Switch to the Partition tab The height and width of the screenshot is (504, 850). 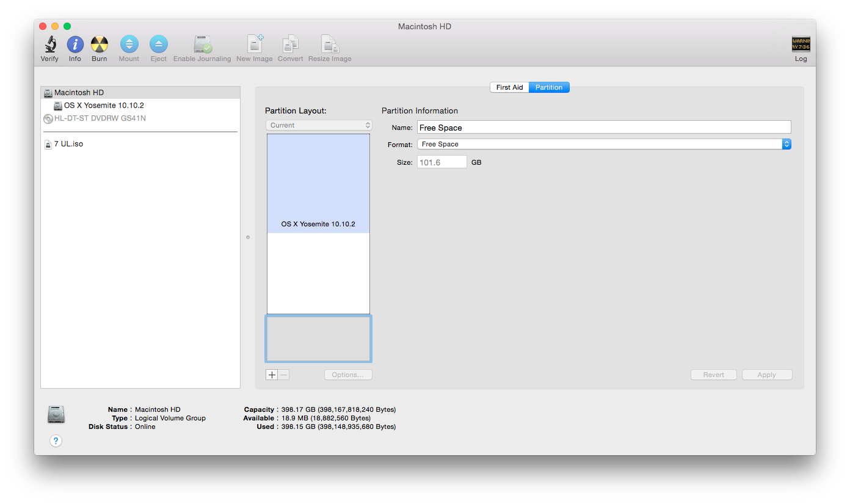(x=549, y=87)
